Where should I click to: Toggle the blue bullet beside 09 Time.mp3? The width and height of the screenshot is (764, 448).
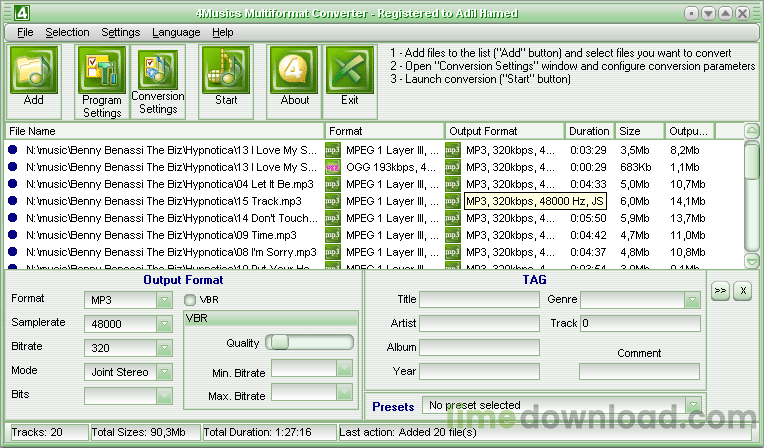click(x=13, y=235)
